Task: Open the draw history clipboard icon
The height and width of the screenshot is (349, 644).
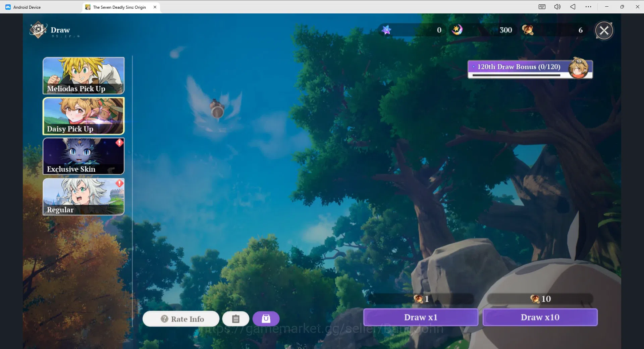Action: [236, 319]
